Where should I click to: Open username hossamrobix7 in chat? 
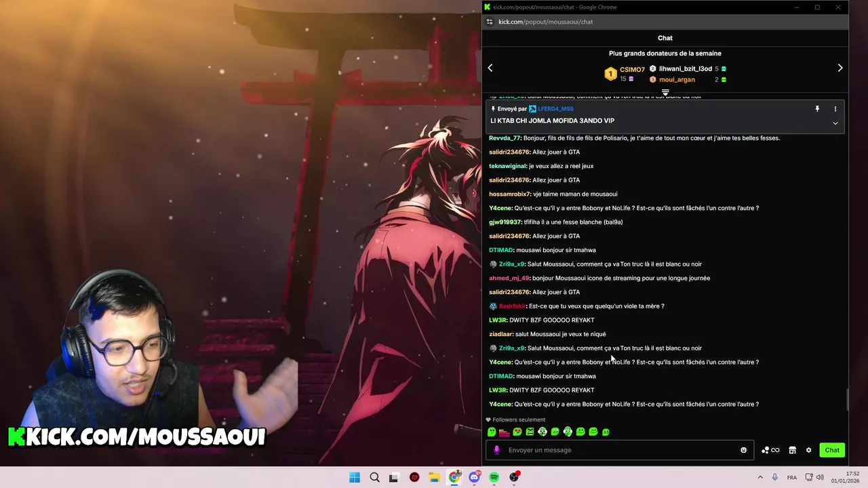pyautogui.click(x=510, y=194)
